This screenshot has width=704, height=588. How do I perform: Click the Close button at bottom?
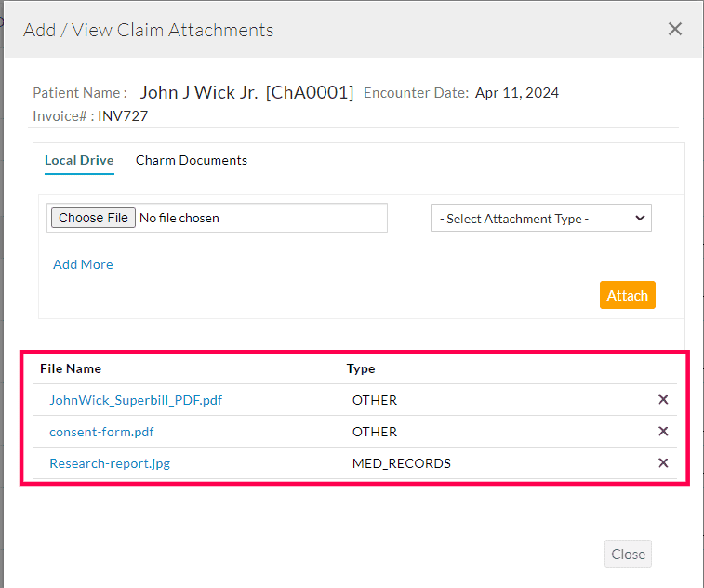pyautogui.click(x=628, y=554)
